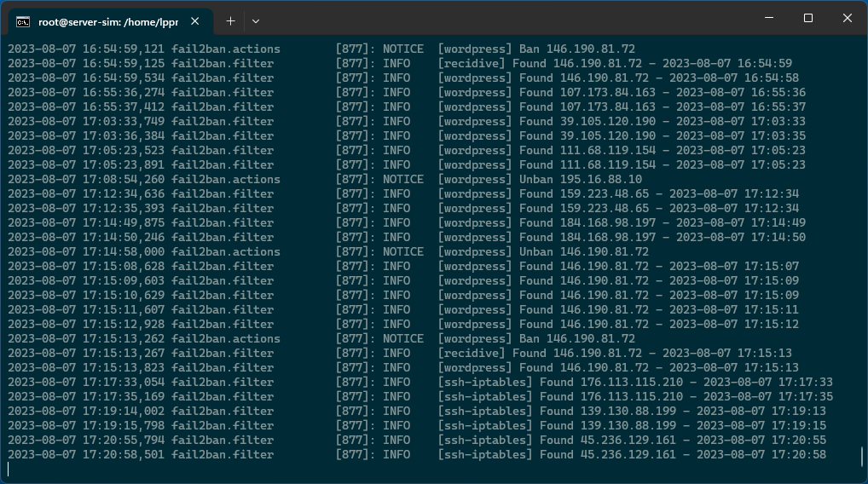Close the root@server-sim tab
868x484 pixels.
[x=194, y=20]
